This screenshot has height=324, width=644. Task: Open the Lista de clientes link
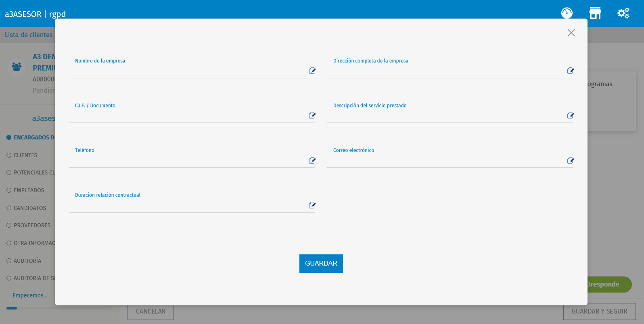click(29, 35)
